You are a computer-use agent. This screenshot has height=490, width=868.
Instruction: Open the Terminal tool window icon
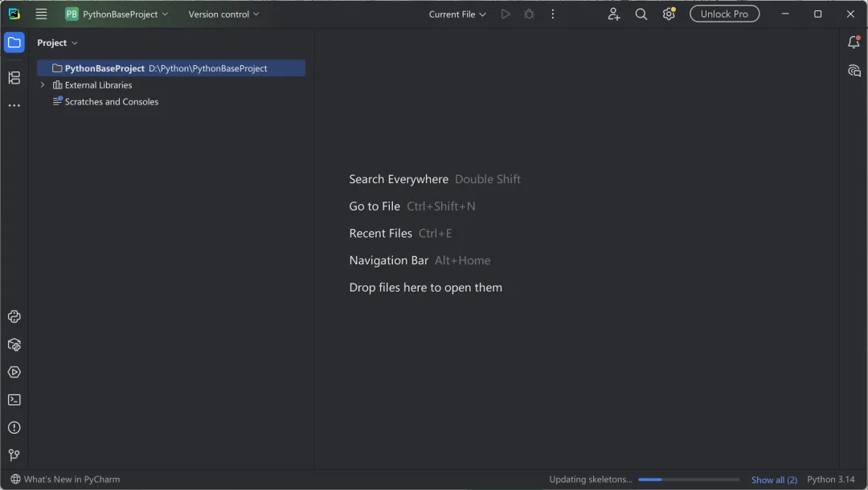tap(14, 400)
